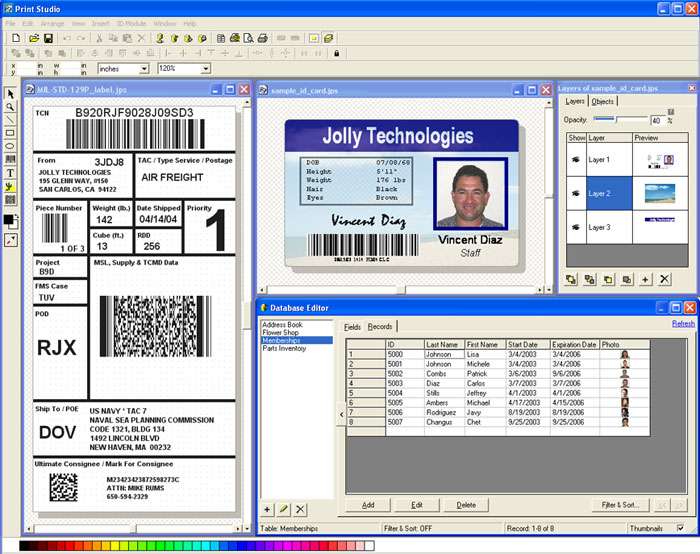The width and height of the screenshot is (700, 554).
Task: Toggle the Thumbnails checkbox in Database Editor
Action: [680, 528]
